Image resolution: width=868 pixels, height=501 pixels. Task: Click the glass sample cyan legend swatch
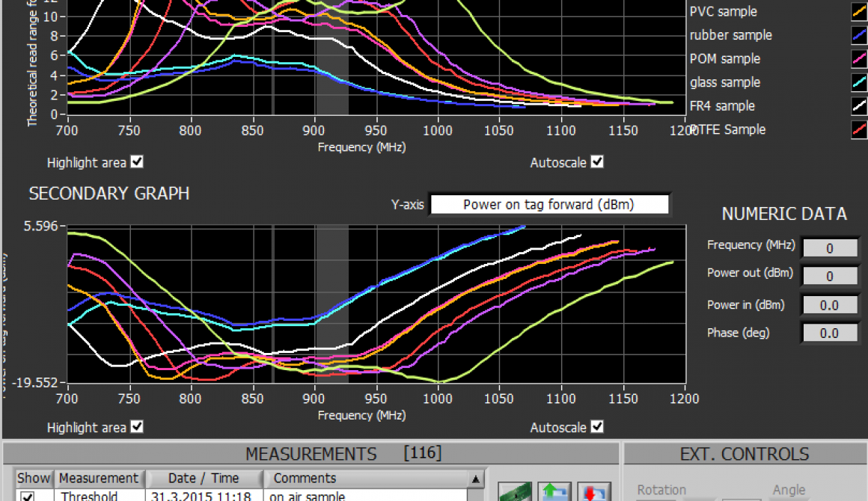[859, 82]
